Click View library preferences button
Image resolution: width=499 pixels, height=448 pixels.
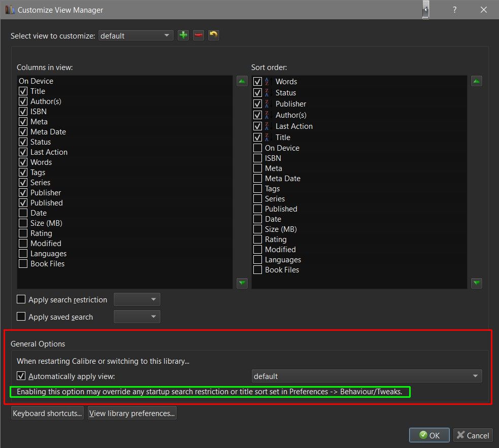pyautogui.click(x=132, y=413)
